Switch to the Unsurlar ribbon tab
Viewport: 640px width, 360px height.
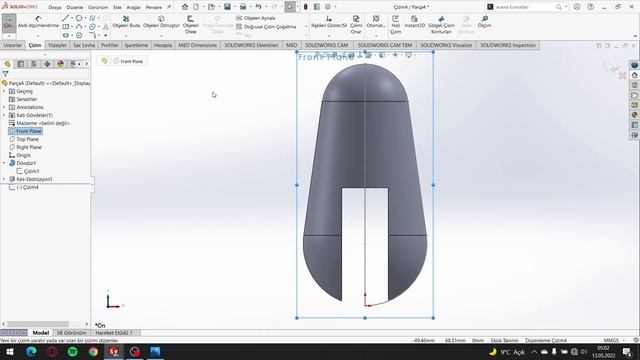[13, 45]
